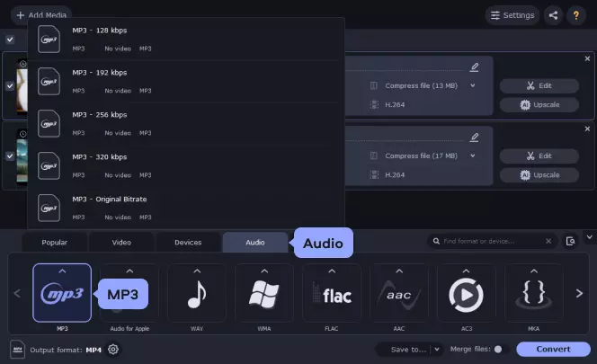Image resolution: width=597 pixels, height=364 pixels.
Task: Uncheck the first media file checkbox
Action: pyautogui.click(x=10, y=85)
